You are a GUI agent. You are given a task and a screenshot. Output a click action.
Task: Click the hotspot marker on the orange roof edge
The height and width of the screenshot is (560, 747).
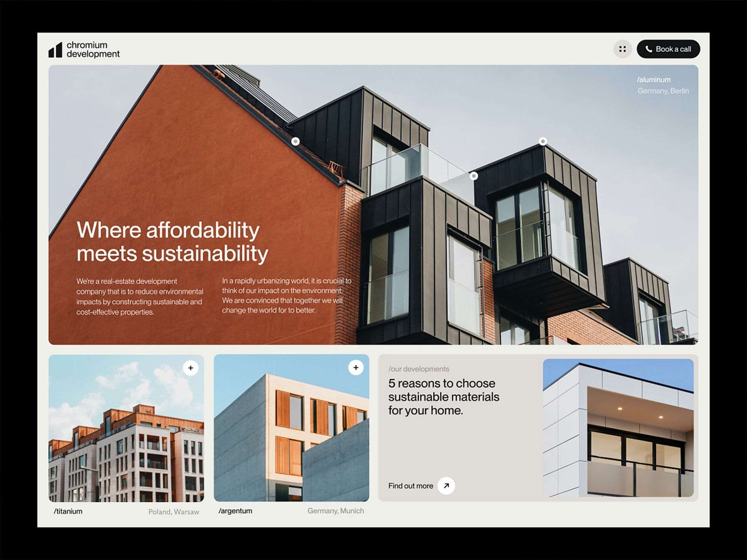pos(295,141)
